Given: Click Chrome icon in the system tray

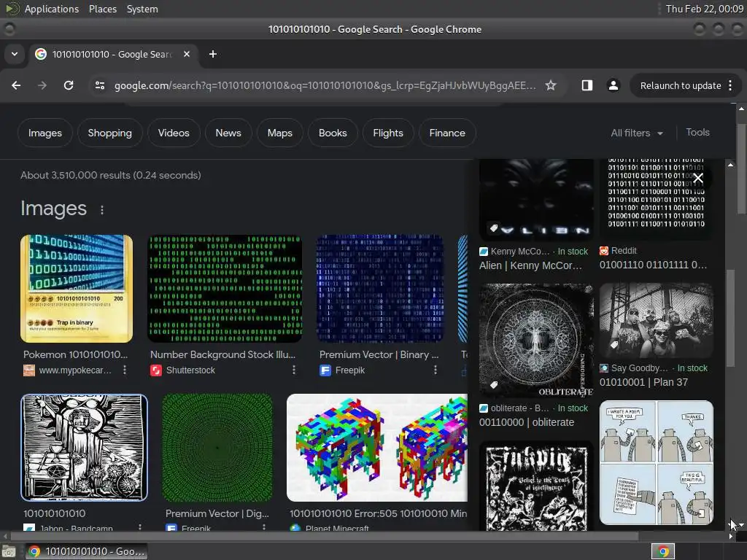Looking at the screenshot, I should [662, 551].
